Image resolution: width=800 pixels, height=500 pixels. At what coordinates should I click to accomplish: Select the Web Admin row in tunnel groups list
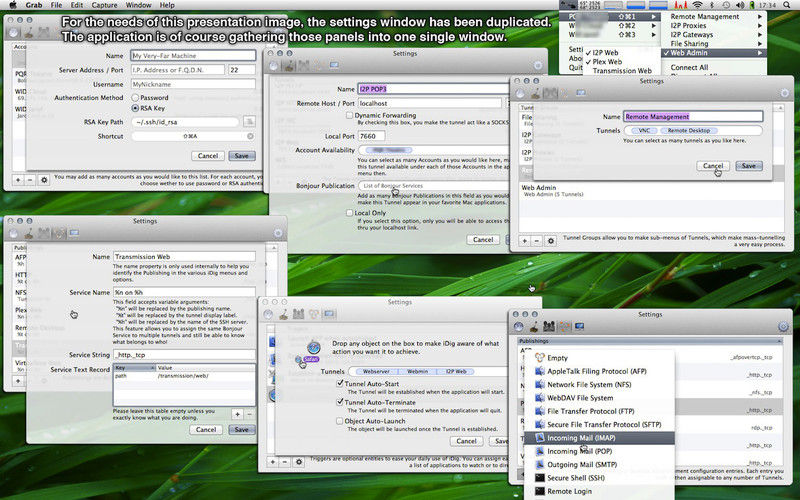pos(651,190)
